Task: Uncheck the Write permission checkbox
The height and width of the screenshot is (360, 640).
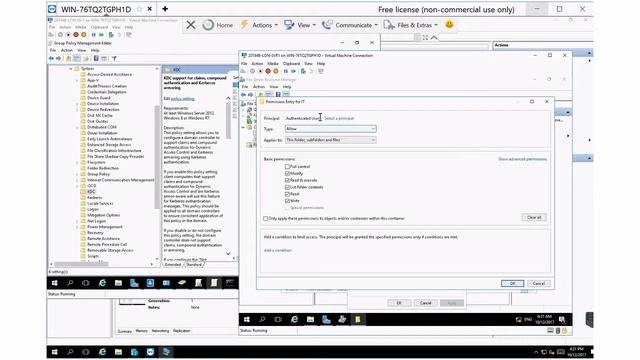Action: [287, 201]
